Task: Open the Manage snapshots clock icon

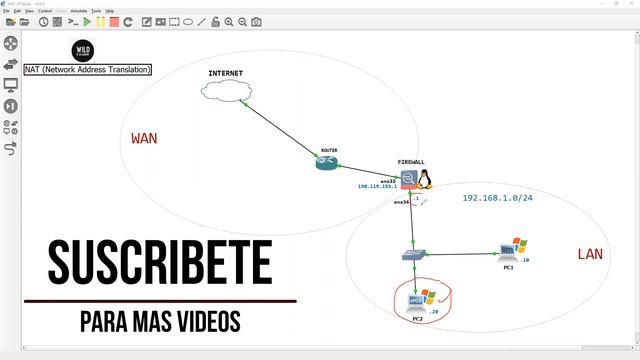Action: coord(44,22)
